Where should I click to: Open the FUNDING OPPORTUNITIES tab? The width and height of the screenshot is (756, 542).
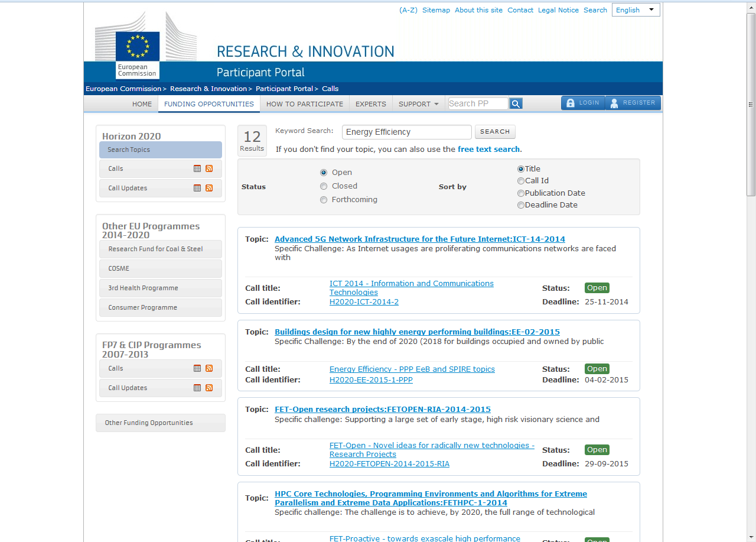tap(209, 104)
